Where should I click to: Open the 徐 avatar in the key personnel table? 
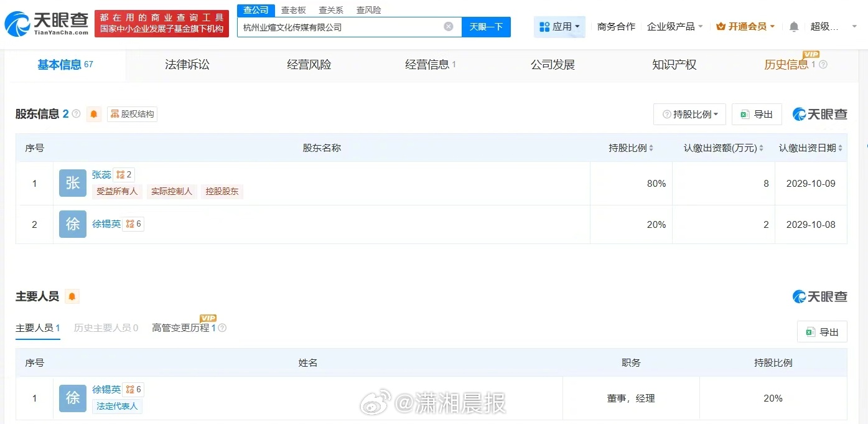[73, 398]
